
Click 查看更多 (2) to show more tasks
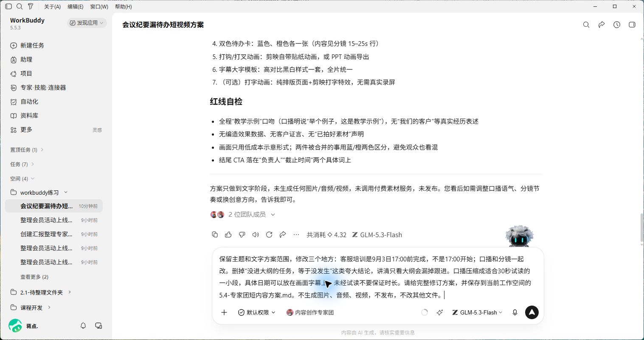tap(34, 277)
